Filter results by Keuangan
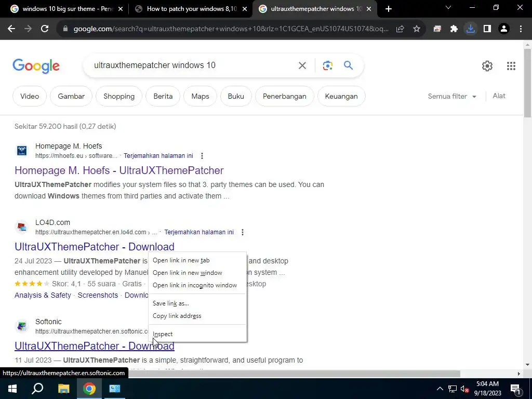 (x=341, y=96)
